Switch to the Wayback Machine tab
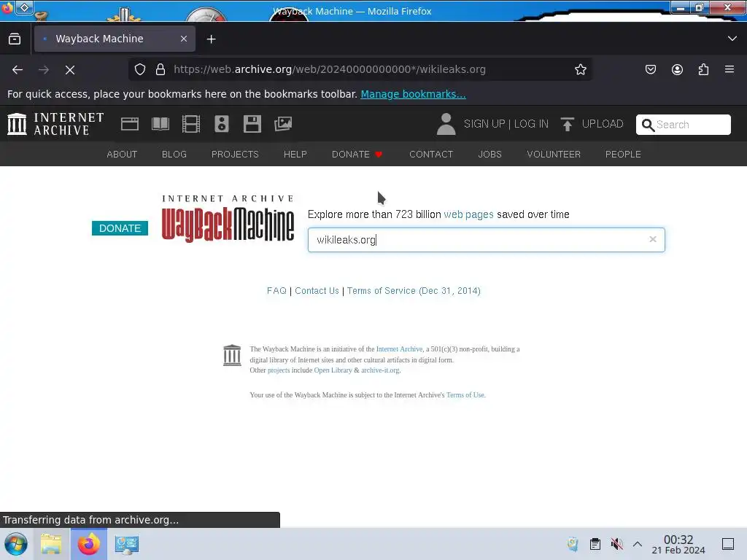 point(115,39)
